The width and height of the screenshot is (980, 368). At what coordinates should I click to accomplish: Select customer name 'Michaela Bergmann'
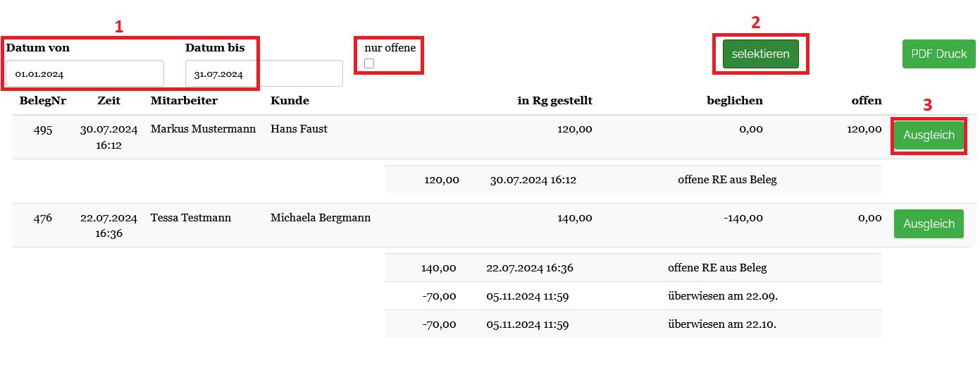(321, 218)
